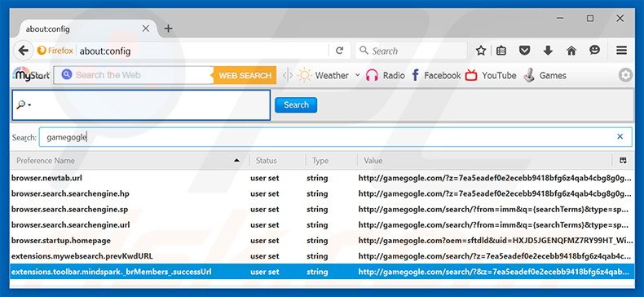
Task: Open the Facebook toolbar shortcut
Action: coord(436,75)
